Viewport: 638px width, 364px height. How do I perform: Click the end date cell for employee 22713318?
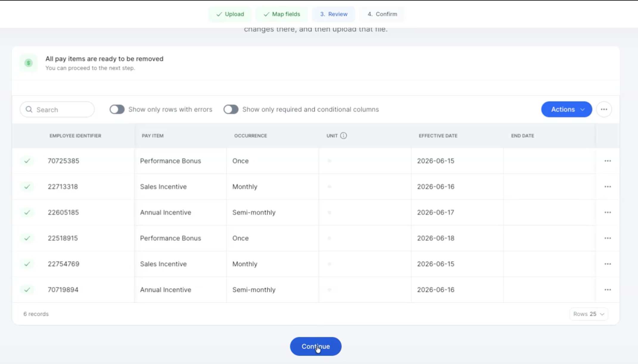[x=550, y=187]
